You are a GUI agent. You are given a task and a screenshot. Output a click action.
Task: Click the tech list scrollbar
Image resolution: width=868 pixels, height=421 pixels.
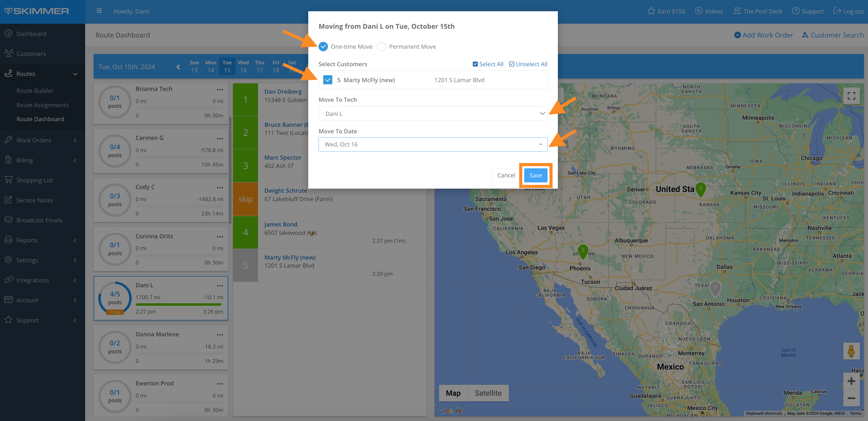tap(230, 170)
